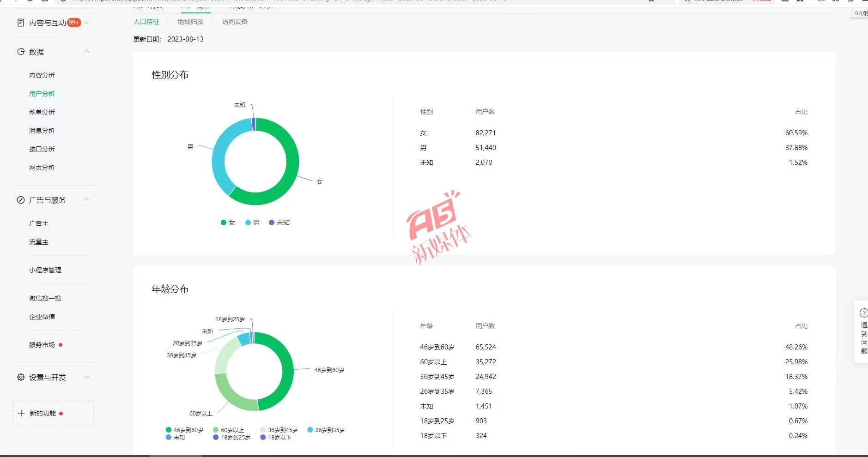Click the help question mark icon
Image resolution: width=868 pixels, height=457 pixels.
[863, 313]
